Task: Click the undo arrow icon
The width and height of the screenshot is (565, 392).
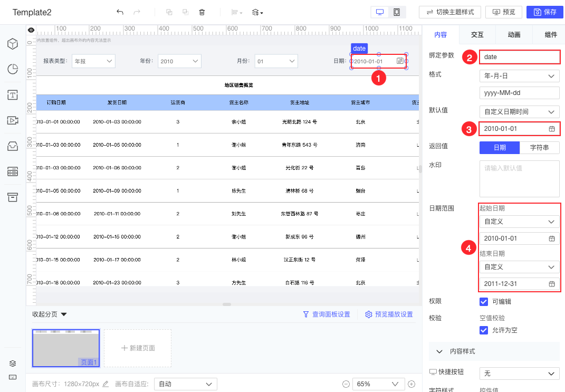Action: pos(120,12)
